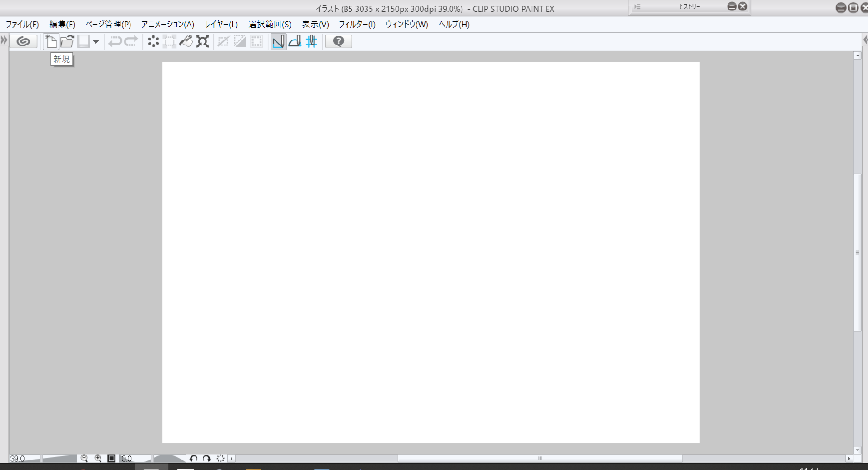Open the History panel menu icon
The width and height of the screenshot is (868, 470).
tap(637, 7)
